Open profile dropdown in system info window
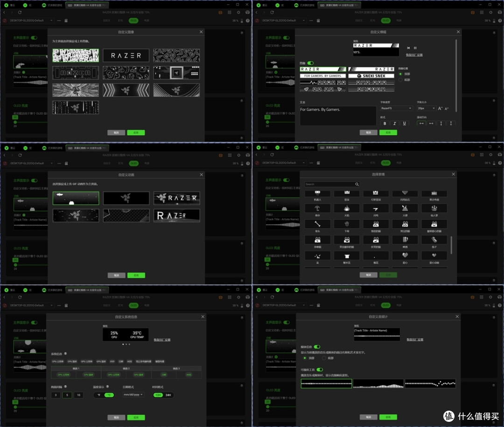504x427 pixels. (31, 306)
